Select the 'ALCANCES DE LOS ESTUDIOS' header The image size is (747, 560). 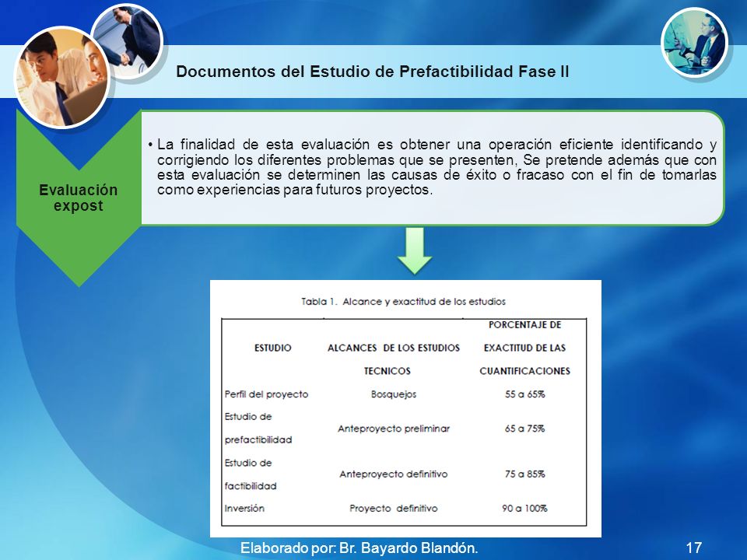click(394, 348)
